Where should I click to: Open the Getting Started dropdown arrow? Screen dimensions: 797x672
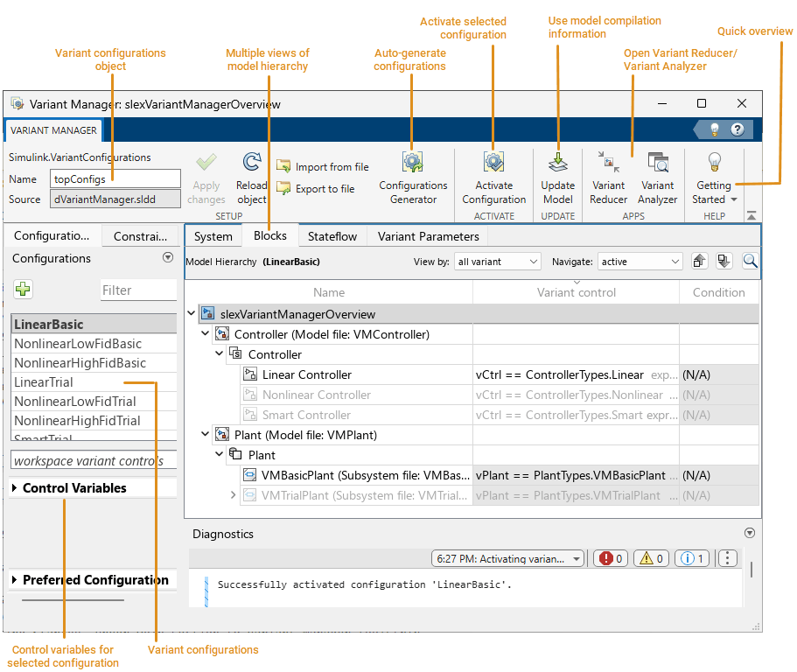coord(734,199)
